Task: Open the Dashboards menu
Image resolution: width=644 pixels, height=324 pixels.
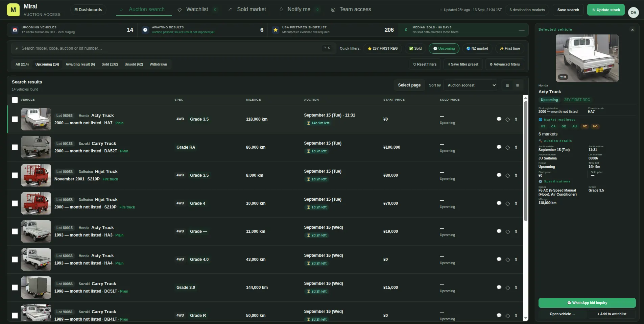Action: coord(88,10)
